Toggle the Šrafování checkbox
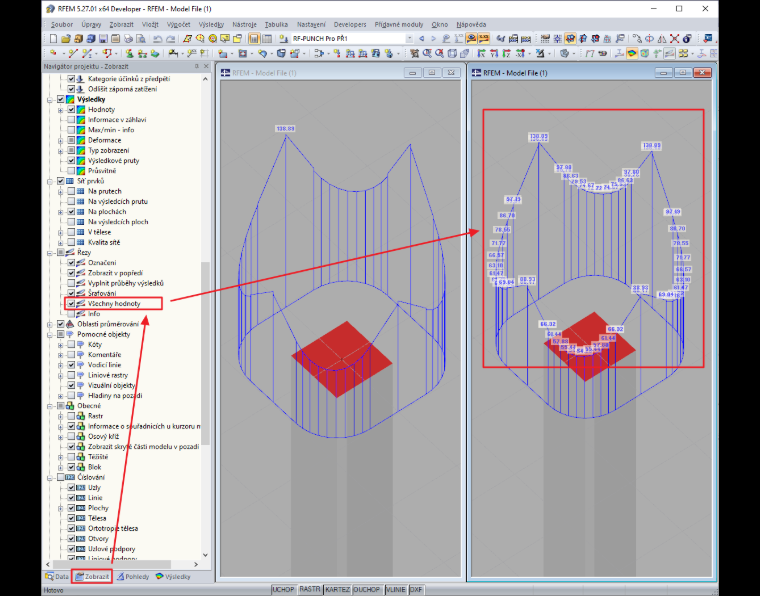 [x=71, y=294]
